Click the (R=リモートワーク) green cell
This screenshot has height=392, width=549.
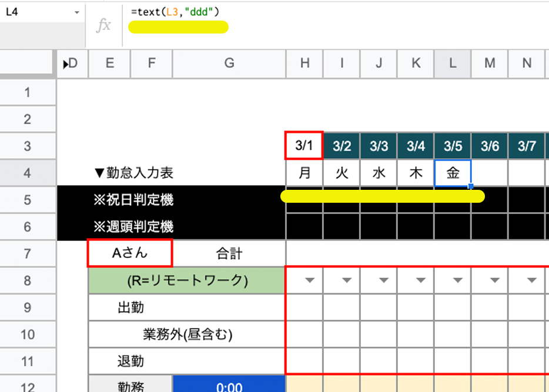click(x=187, y=281)
